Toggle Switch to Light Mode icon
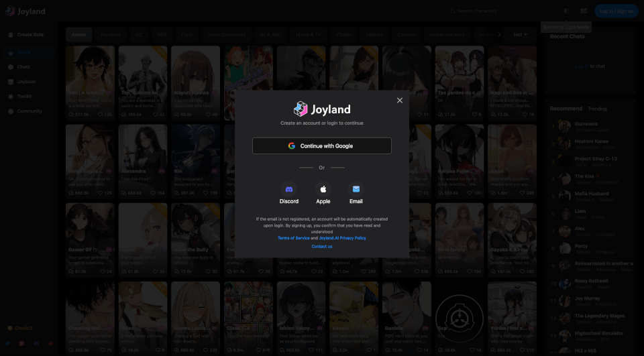Image resolution: width=644 pixels, height=356 pixels. pyautogui.click(x=566, y=11)
